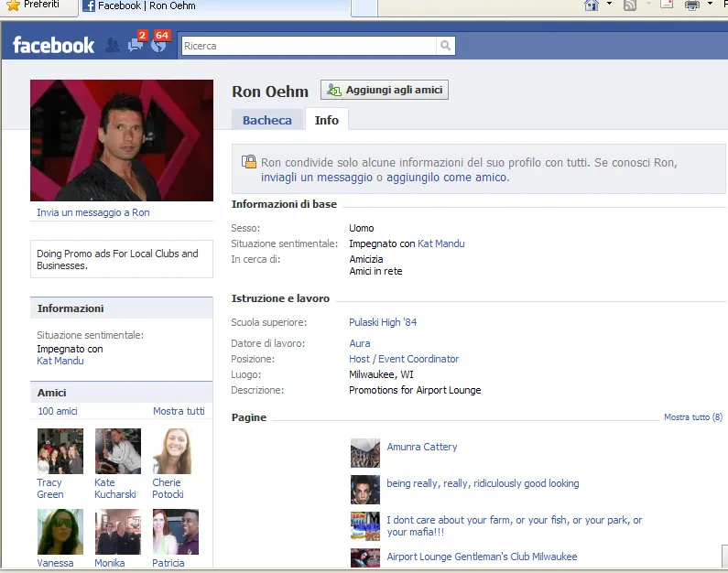Click 'Doing Promo ads For Local Clubs' status text

[117, 259]
